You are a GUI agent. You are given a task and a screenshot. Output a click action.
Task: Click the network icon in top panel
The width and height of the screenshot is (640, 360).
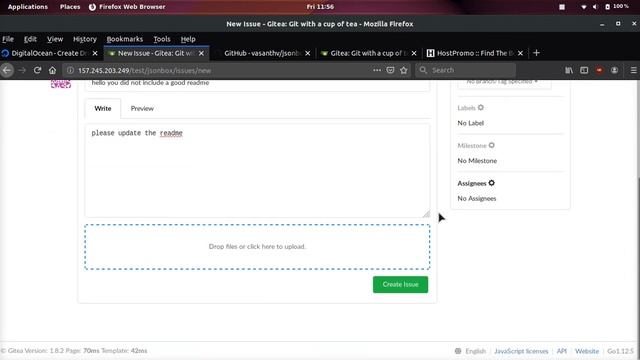584,7
